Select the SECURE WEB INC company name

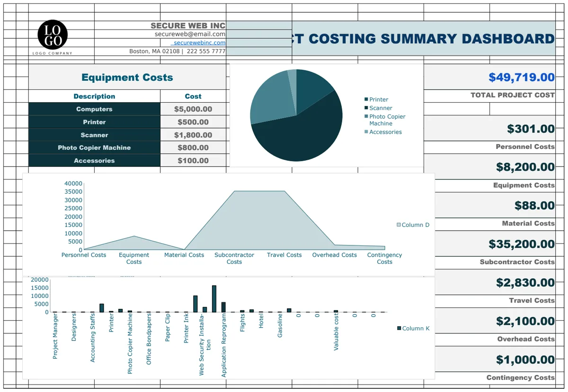tap(188, 26)
